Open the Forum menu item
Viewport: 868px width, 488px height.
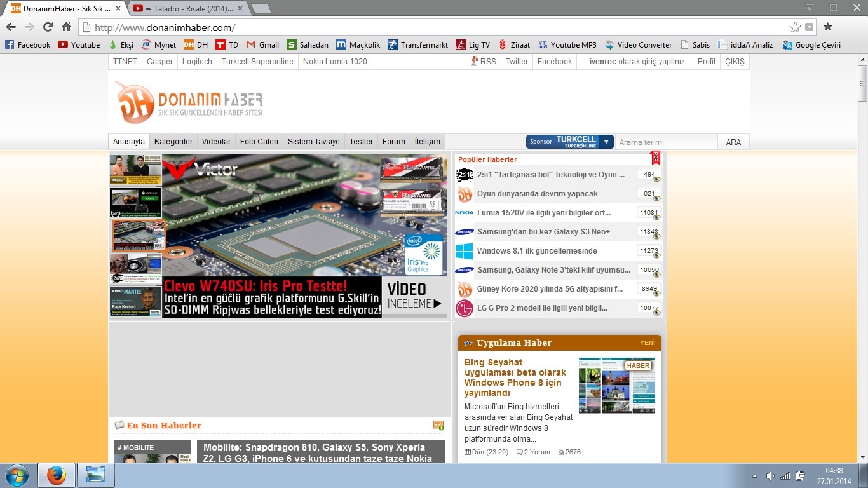[394, 142]
